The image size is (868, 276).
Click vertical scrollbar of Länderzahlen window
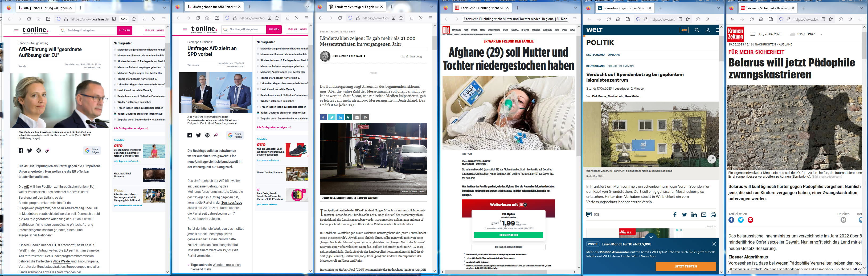pyautogui.click(x=435, y=43)
